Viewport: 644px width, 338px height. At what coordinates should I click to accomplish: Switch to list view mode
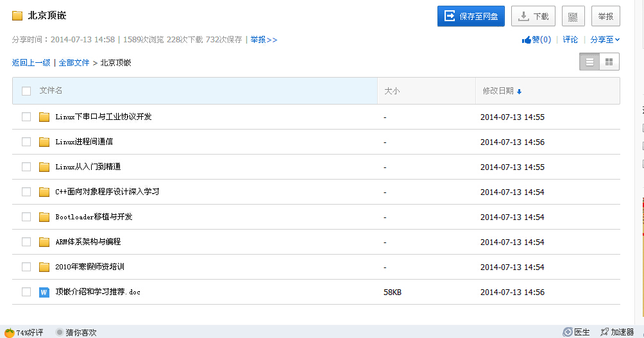(589, 62)
